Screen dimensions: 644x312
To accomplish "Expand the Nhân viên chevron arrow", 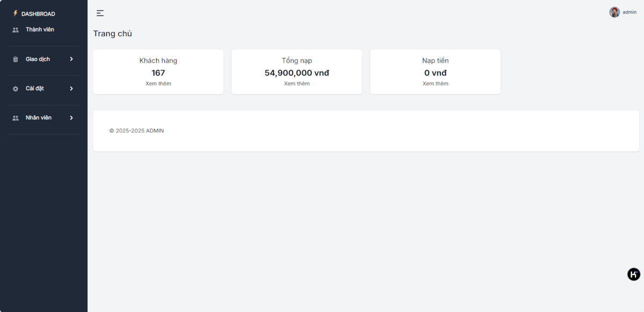I will pos(71,117).
